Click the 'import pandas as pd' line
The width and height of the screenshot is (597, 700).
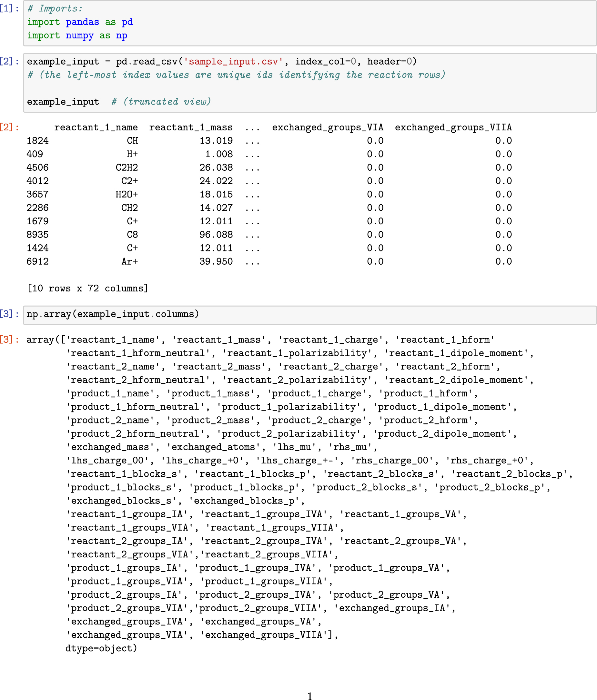coord(80,22)
